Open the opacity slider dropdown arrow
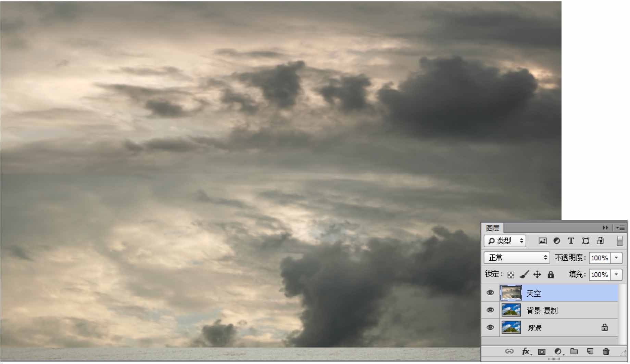630x364 pixels. (616, 258)
